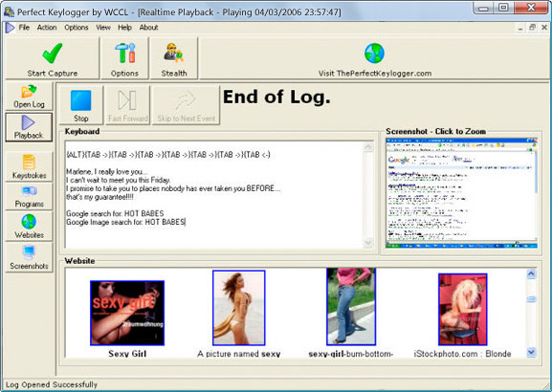Screen dimensions: 552x392
Task: Click the 'Sexy Girl' labeled thumbnail
Action: (x=127, y=313)
